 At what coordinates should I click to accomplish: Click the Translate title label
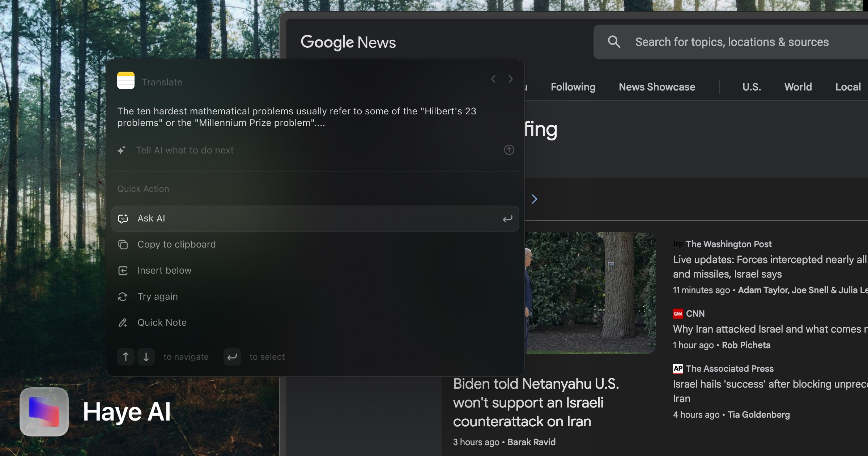pyautogui.click(x=162, y=82)
